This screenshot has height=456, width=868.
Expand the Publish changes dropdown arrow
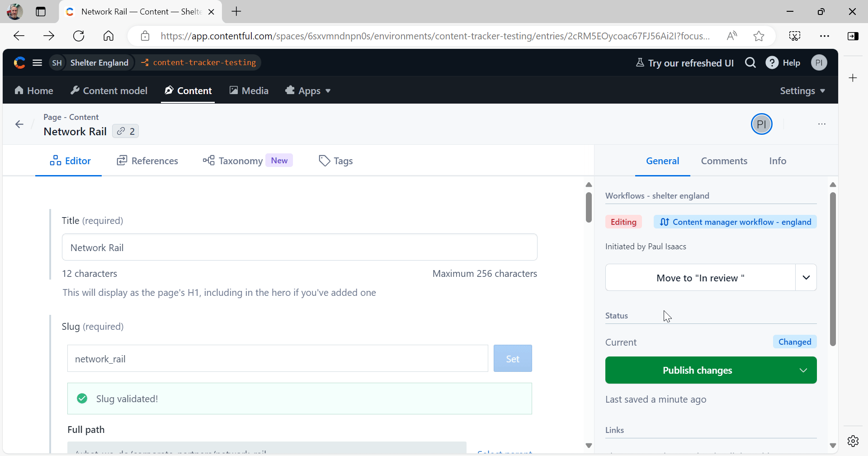click(803, 370)
